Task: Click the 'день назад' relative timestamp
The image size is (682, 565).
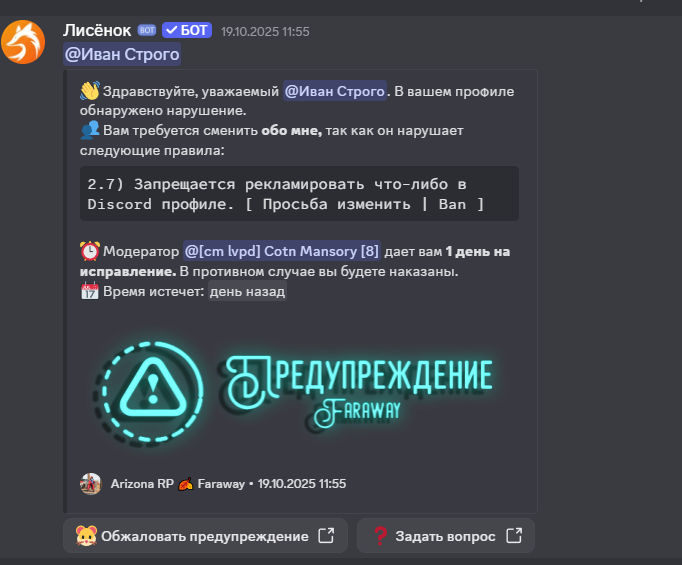Action: click(x=247, y=291)
